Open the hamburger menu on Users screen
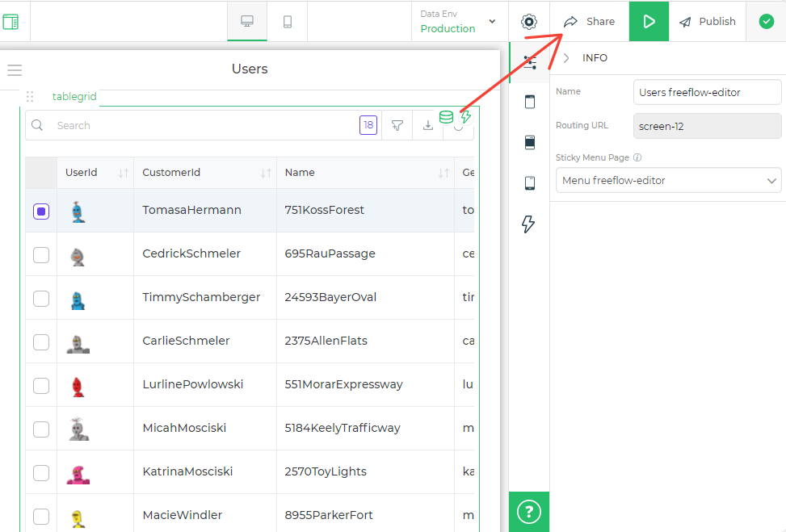The image size is (786, 532). 15,69
